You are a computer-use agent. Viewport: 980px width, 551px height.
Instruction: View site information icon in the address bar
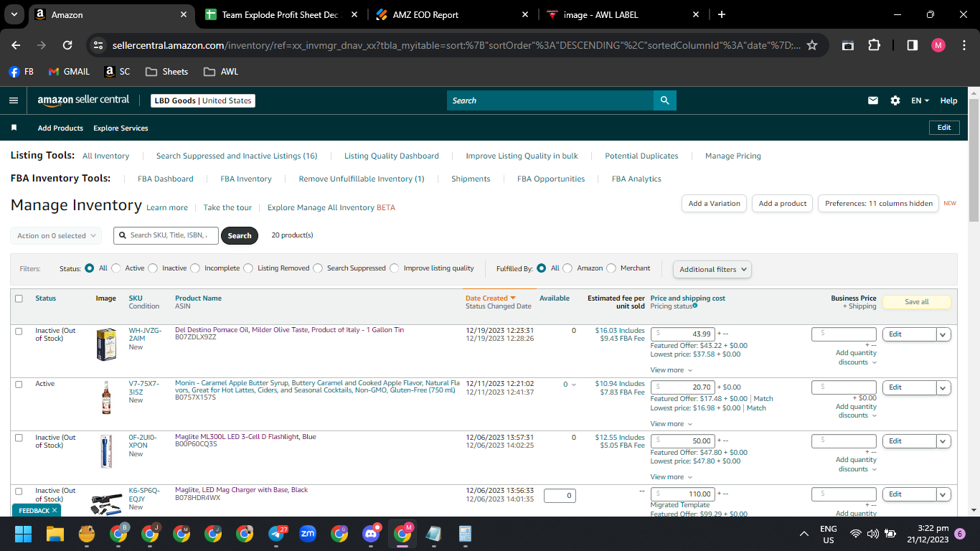[x=99, y=44]
